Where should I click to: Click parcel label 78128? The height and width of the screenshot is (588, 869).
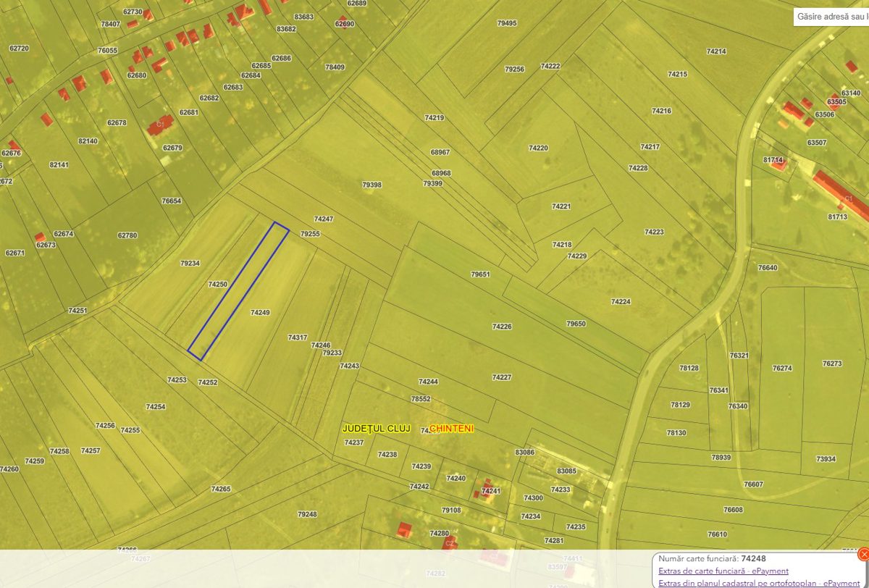pyautogui.click(x=689, y=368)
